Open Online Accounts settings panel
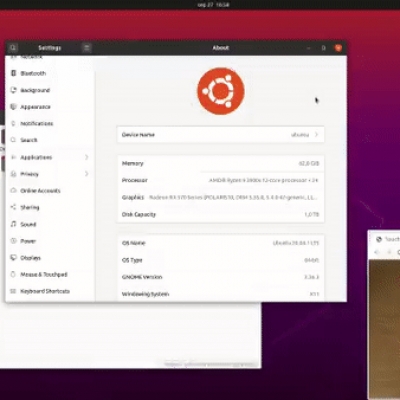400x400 pixels. (50, 190)
